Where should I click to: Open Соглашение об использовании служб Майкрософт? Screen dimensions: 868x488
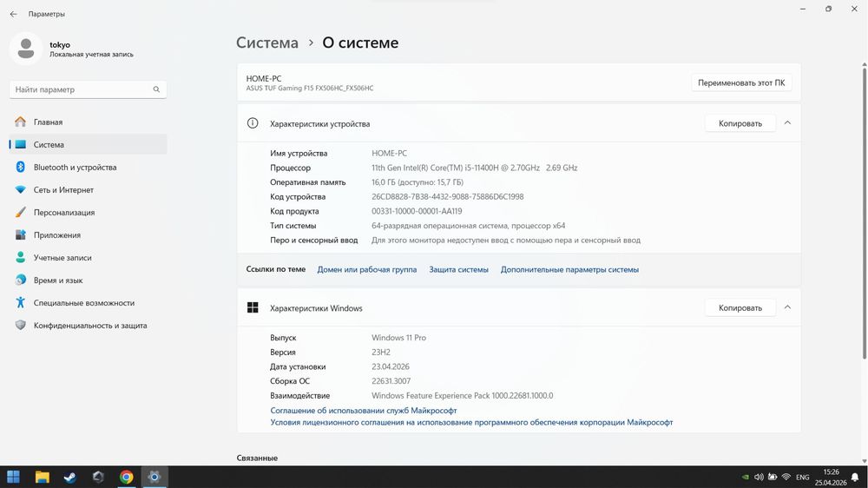pos(364,411)
